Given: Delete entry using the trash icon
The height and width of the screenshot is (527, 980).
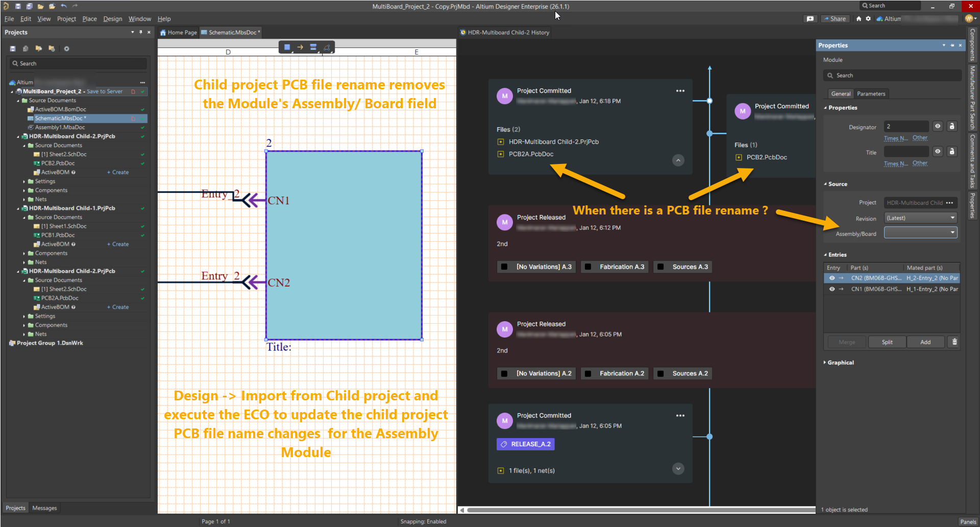Looking at the screenshot, I should point(954,342).
